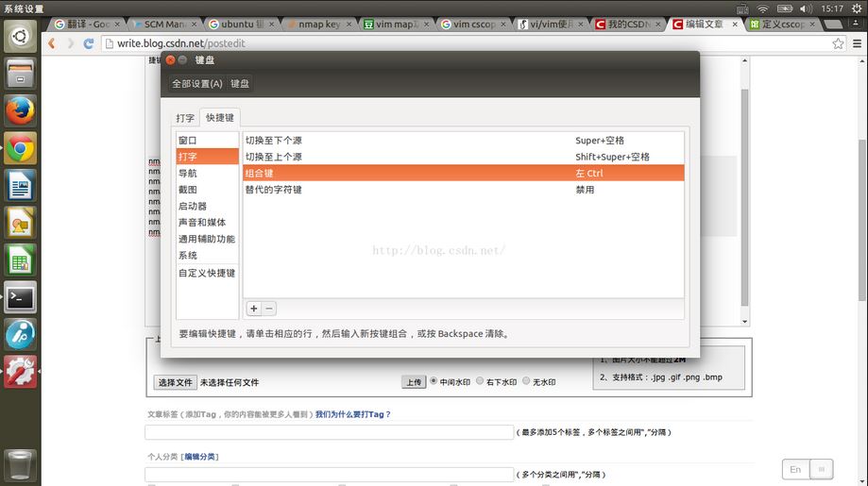Select 截图 shortcut category
This screenshot has width=868, height=486.
(207, 190)
